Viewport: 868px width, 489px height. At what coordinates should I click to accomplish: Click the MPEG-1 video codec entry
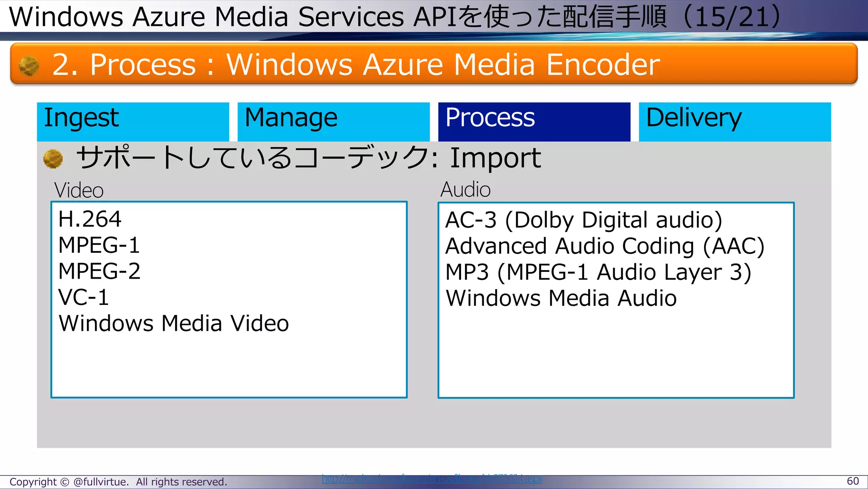pyautogui.click(x=99, y=245)
